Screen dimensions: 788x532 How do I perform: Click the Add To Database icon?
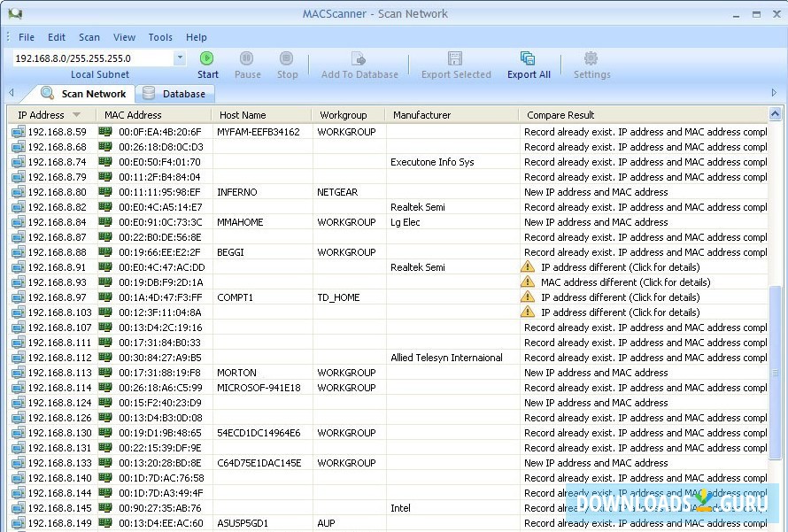click(x=359, y=59)
